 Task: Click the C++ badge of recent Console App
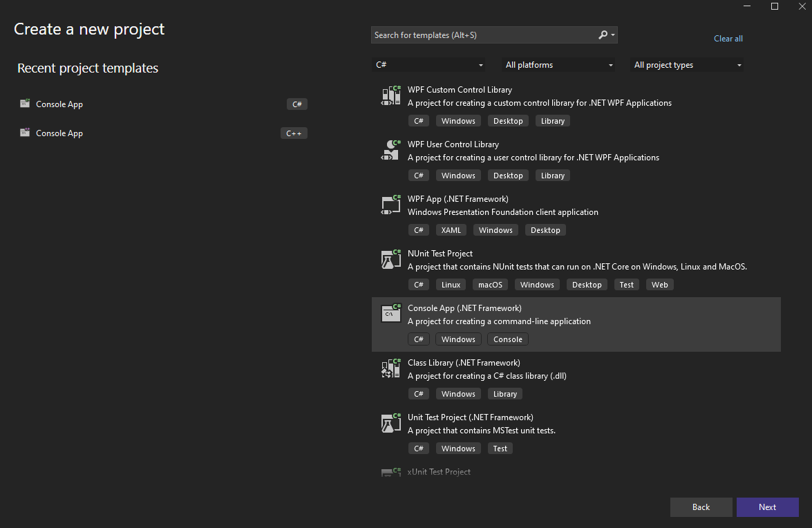[294, 133]
